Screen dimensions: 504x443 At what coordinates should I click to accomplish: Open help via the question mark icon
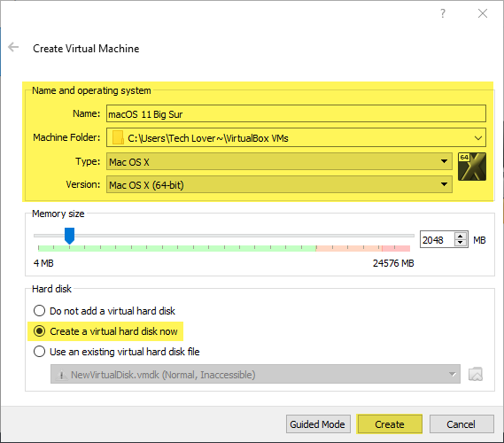443,13
